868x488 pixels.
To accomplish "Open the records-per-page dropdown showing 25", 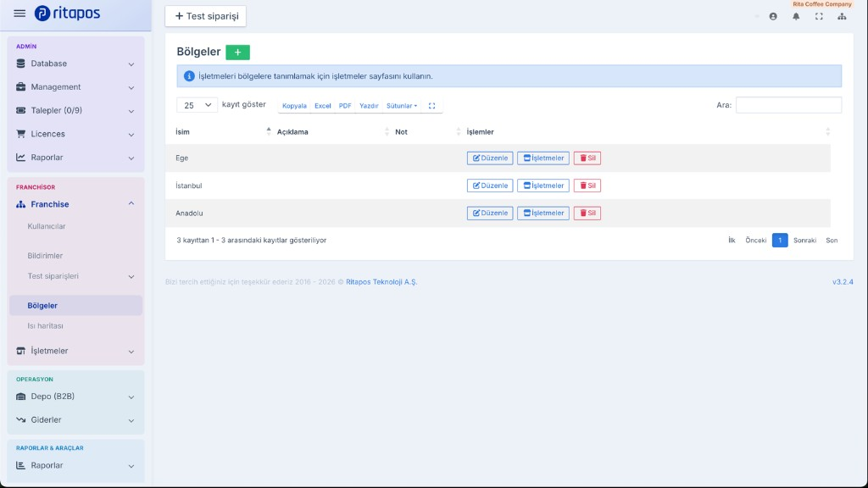I will point(197,105).
